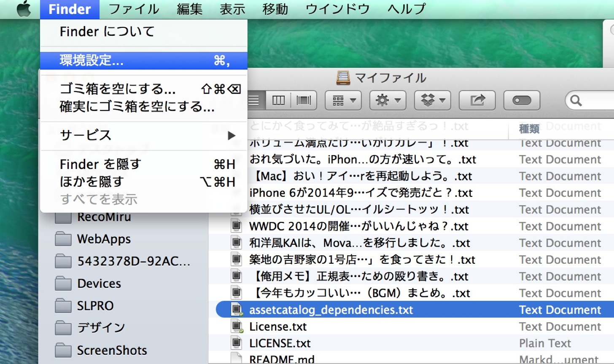
Task: Close the open Finder menu title
Action: (70, 9)
